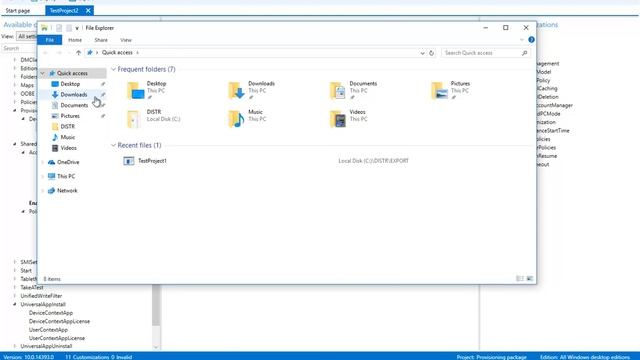Image resolution: width=640 pixels, height=360 pixels.
Task: Expand the ribbon with the chevron
Action: (x=522, y=40)
